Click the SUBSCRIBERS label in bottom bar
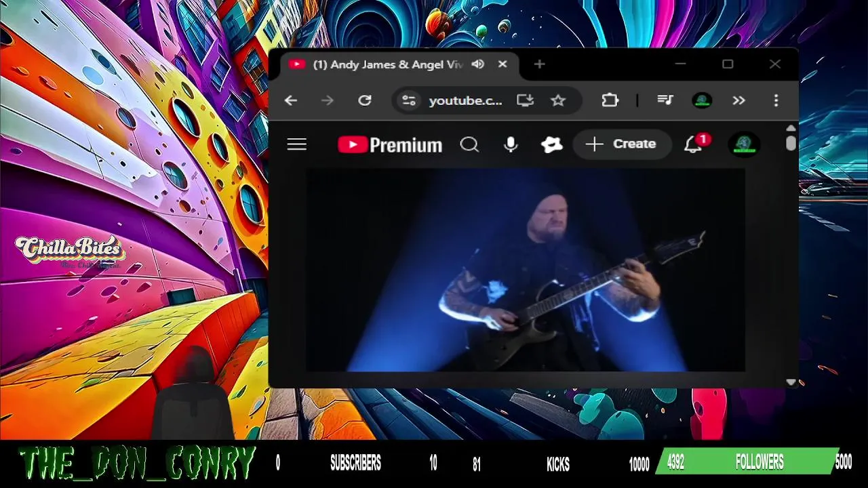The height and width of the screenshot is (488, 868). click(355, 463)
